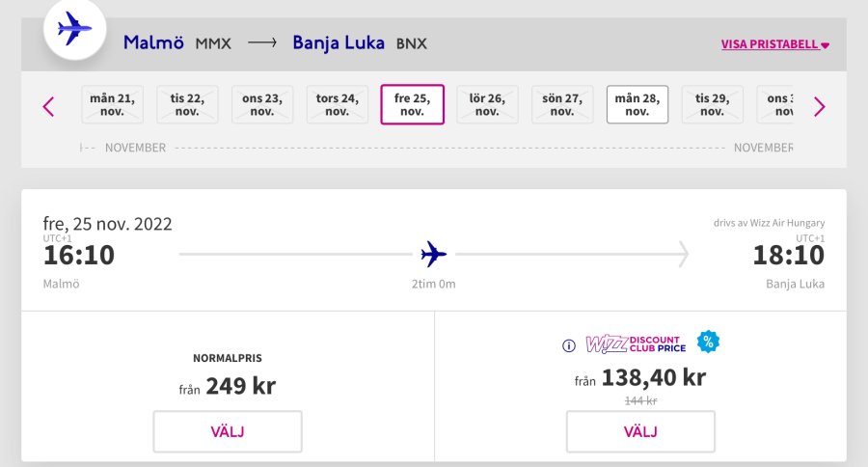Expand the Visa Pristabell price table
This screenshot has width=868, height=467.
click(775, 44)
